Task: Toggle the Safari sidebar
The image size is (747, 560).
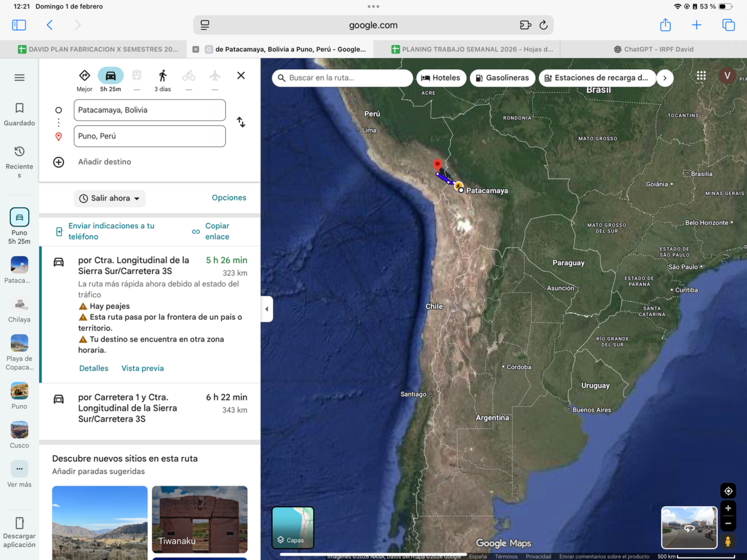Action: pyautogui.click(x=19, y=25)
